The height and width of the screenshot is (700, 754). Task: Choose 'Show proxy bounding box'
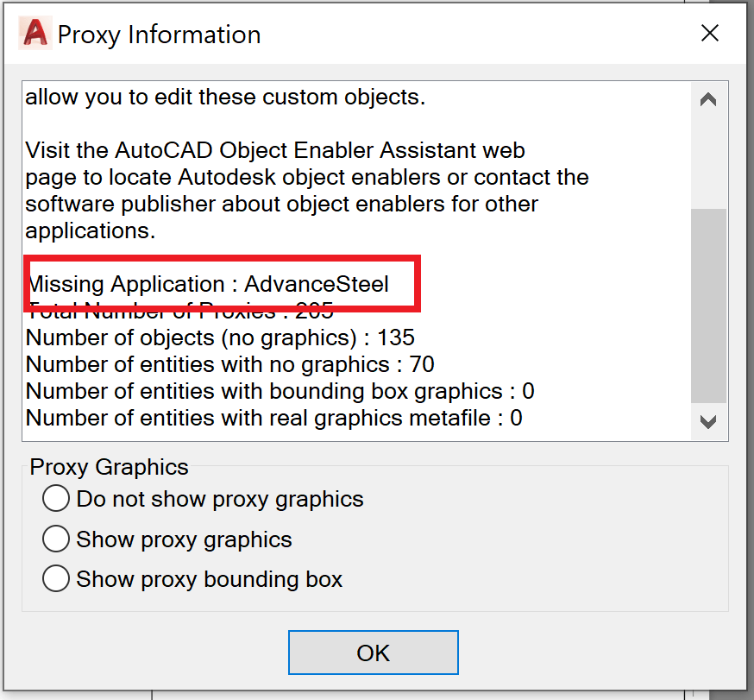click(55, 578)
